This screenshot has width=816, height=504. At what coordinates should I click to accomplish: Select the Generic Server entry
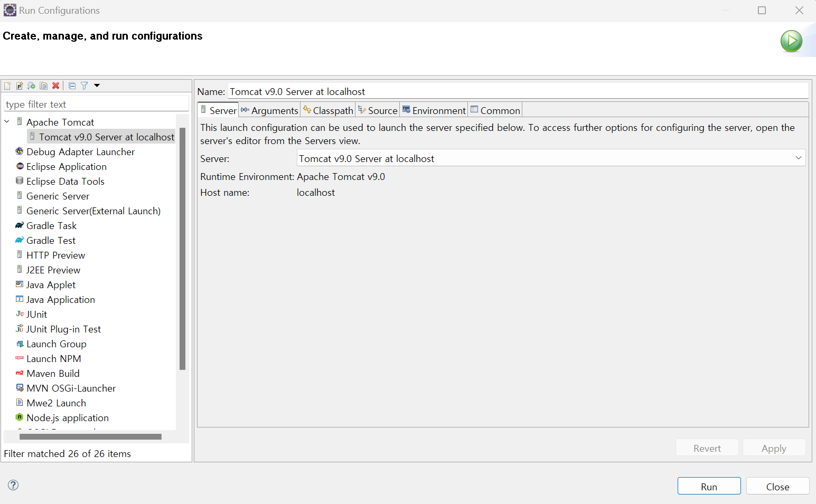coord(58,196)
